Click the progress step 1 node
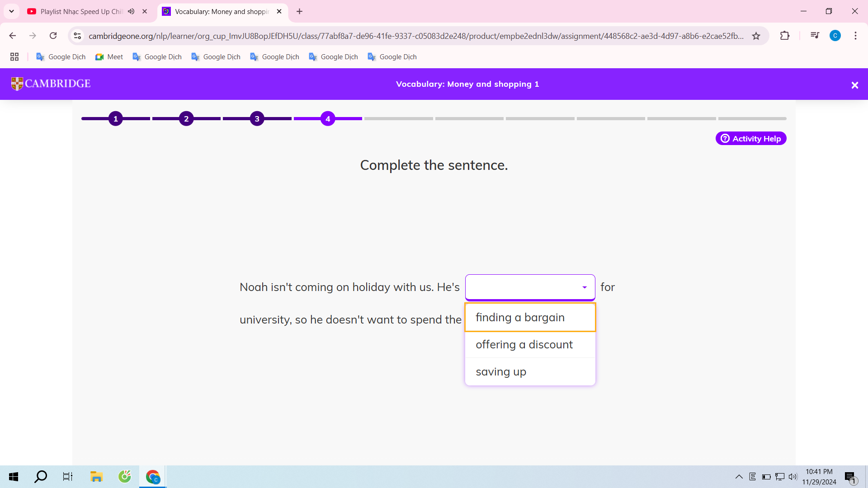Image resolution: width=868 pixels, height=488 pixels. click(x=116, y=118)
